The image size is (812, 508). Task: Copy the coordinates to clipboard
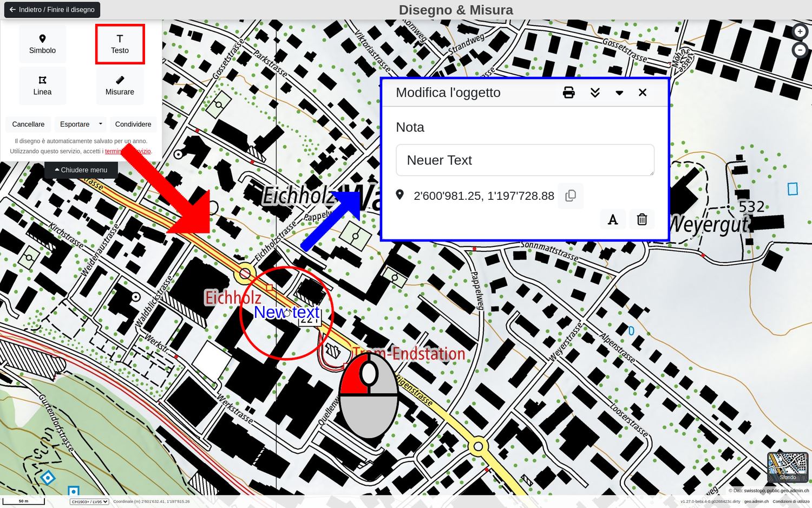(570, 196)
